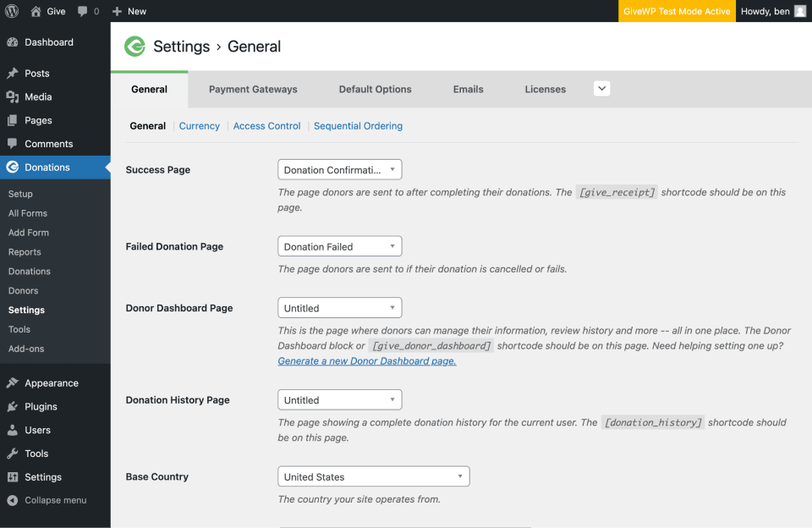812x528 pixels.
Task: Click the Base Country label
Action: pos(157,476)
